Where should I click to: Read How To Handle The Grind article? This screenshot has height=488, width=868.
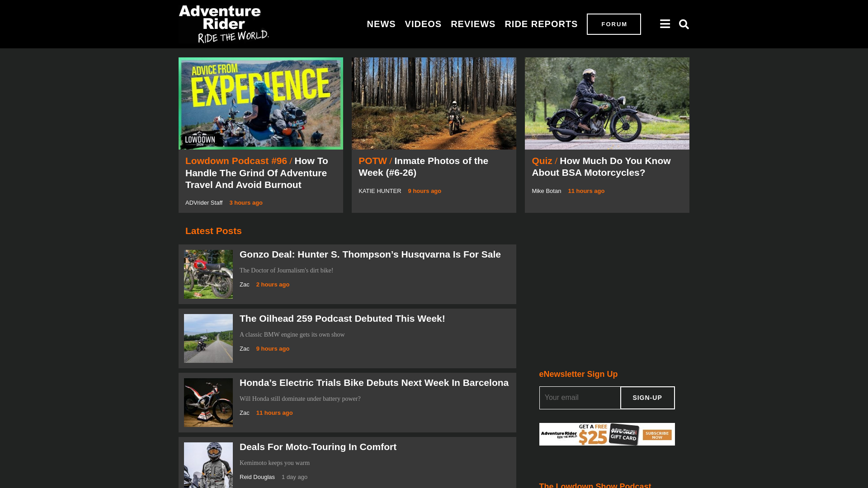click(256, 173)
